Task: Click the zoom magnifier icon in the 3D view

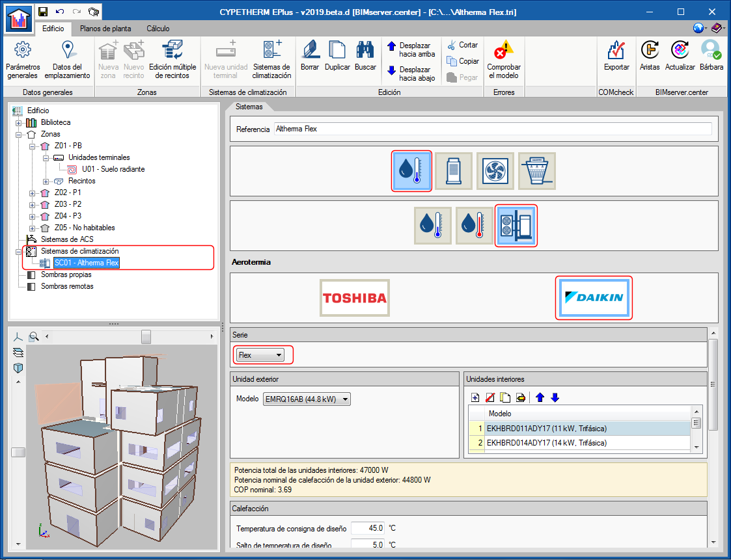Action: [34, 336]
